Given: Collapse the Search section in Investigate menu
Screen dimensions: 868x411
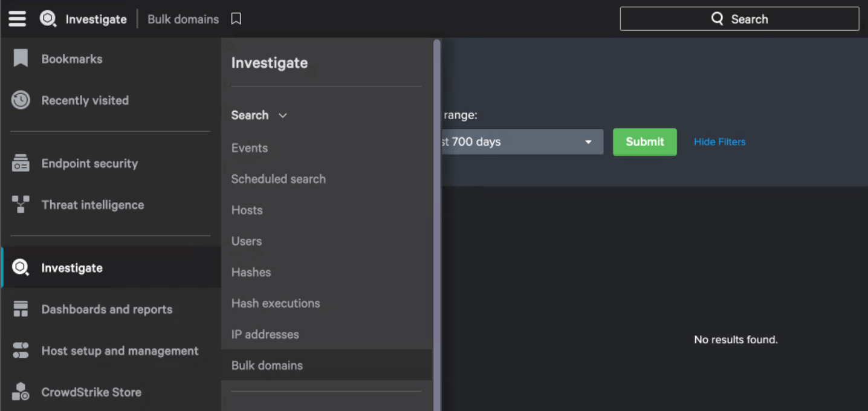Looking at the screenshot, I should pos(283,115).
